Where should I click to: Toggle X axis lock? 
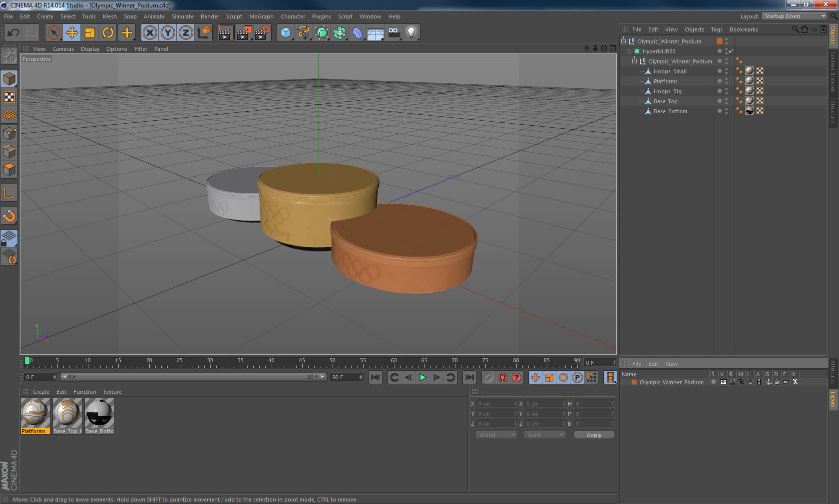(149, 33)
